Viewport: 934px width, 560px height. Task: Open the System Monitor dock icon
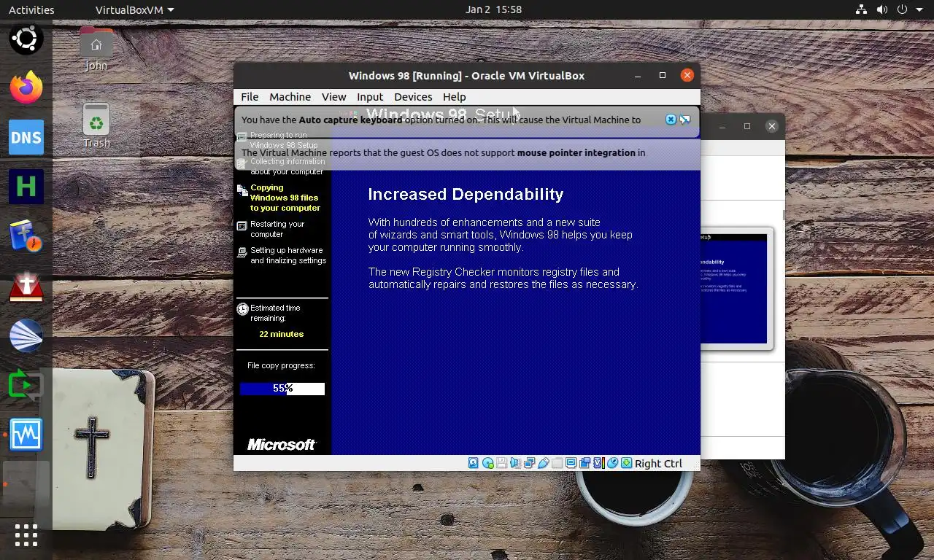click(26, 435)
